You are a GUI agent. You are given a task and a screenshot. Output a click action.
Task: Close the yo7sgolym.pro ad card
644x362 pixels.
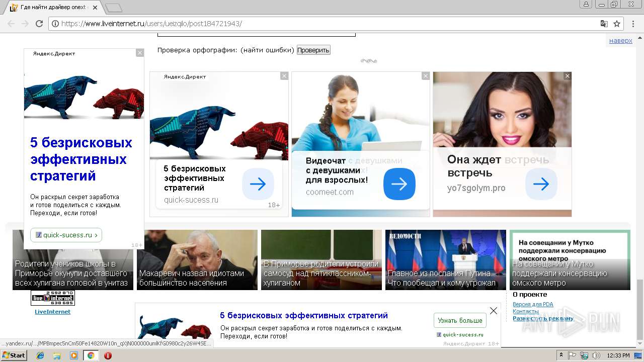pyautogui.click(x=568, y=76)
